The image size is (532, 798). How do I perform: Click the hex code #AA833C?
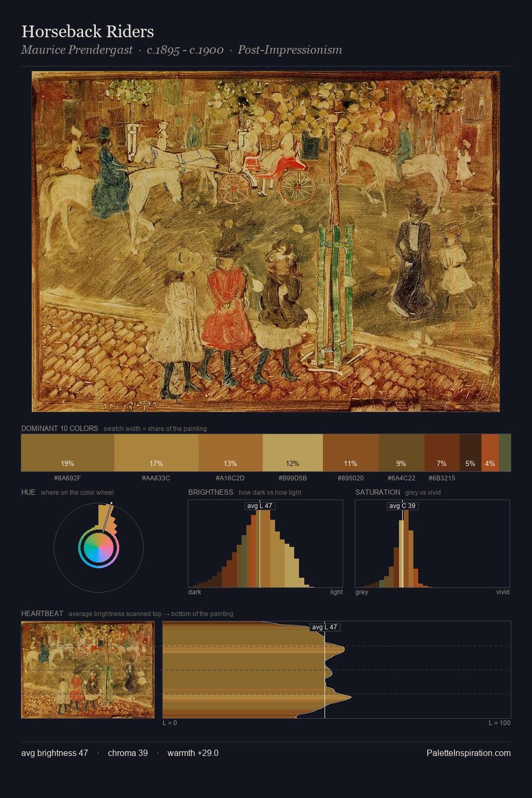156,478
